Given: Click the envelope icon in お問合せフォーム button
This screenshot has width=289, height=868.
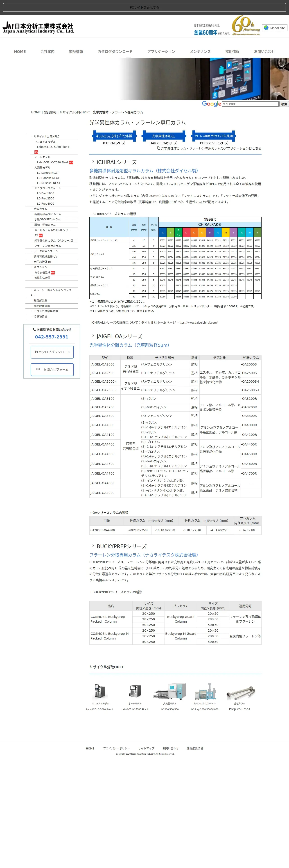Looking at the screenshot, I should tap(38, 369).
